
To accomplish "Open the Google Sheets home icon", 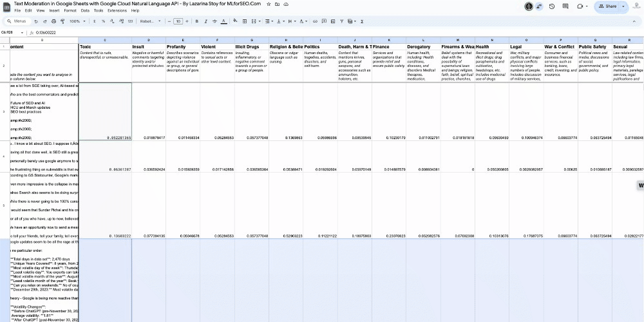I will tap(7, 6).
